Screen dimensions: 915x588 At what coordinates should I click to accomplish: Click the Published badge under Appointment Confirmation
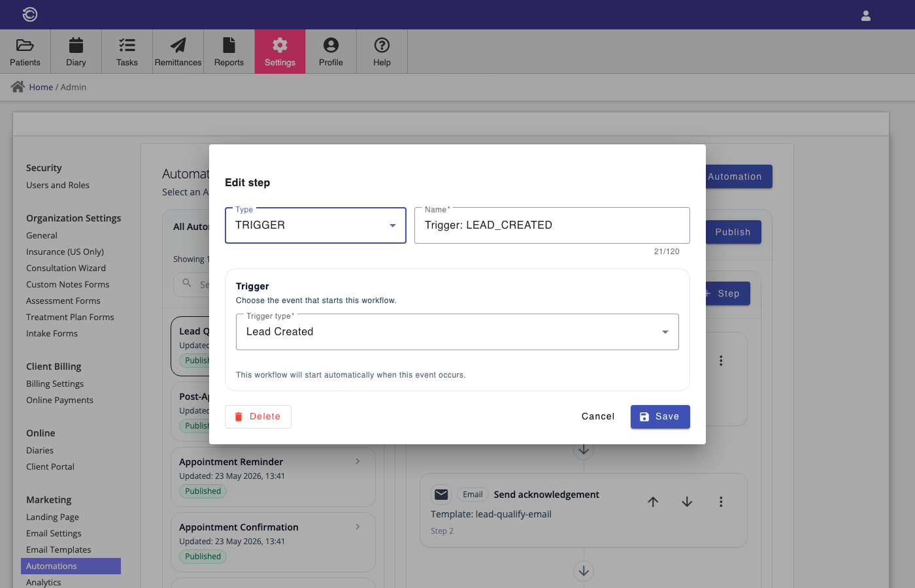pos(203,557)
